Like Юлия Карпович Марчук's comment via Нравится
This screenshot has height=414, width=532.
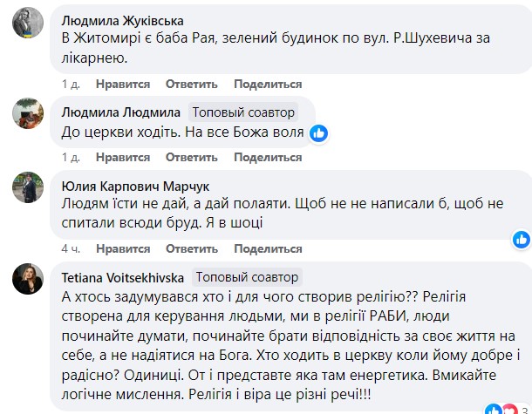123,249
